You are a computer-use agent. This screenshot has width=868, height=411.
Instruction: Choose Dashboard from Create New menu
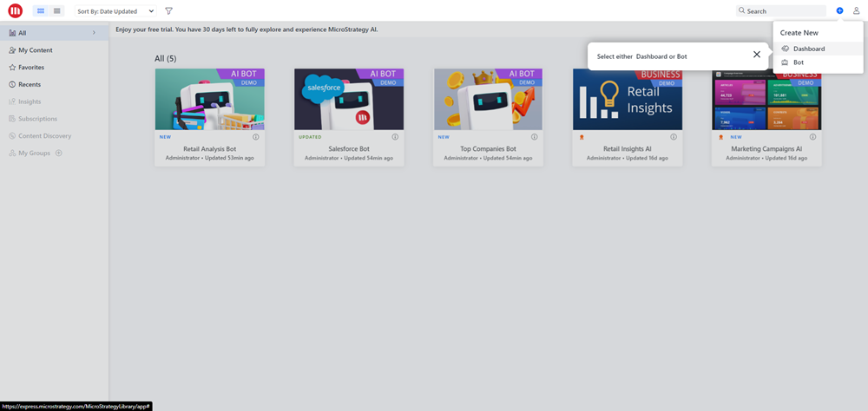click(x=808, y=49)
